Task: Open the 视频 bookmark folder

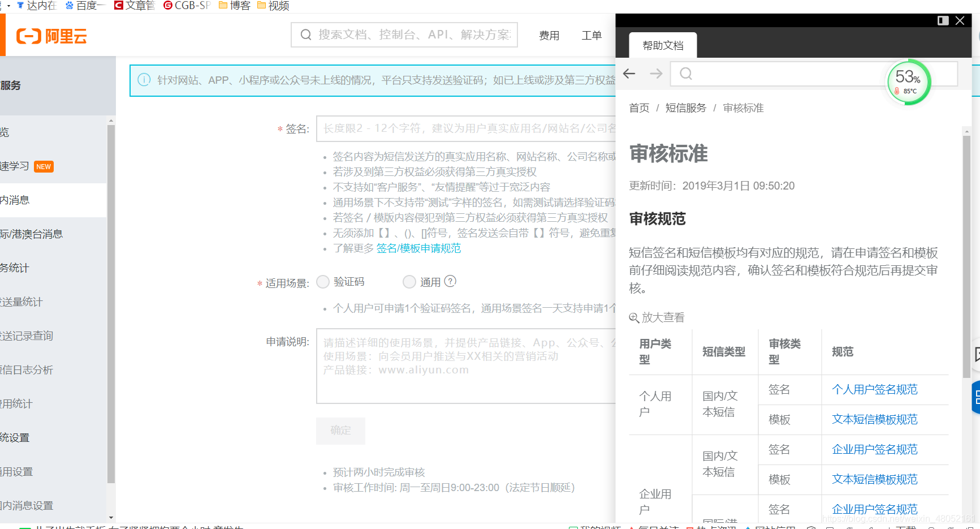Action: pyautogui.click(x=273, y=6)
